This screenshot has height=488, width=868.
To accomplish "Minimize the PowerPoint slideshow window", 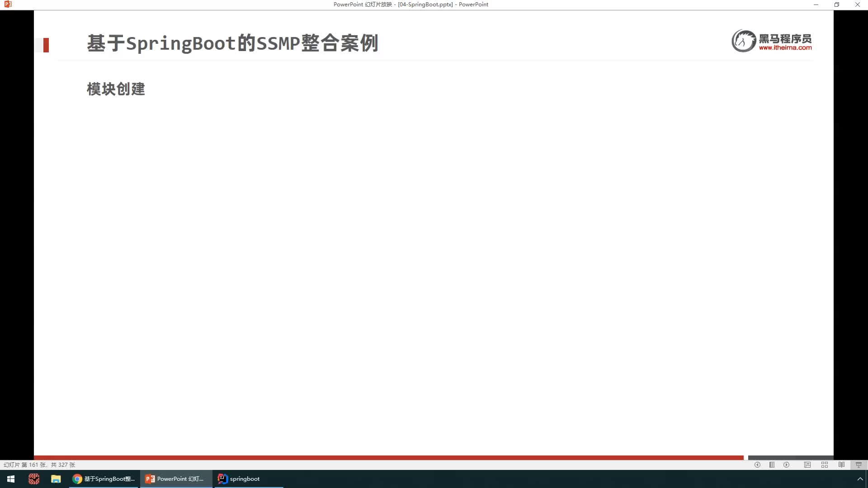I will 816,5.
